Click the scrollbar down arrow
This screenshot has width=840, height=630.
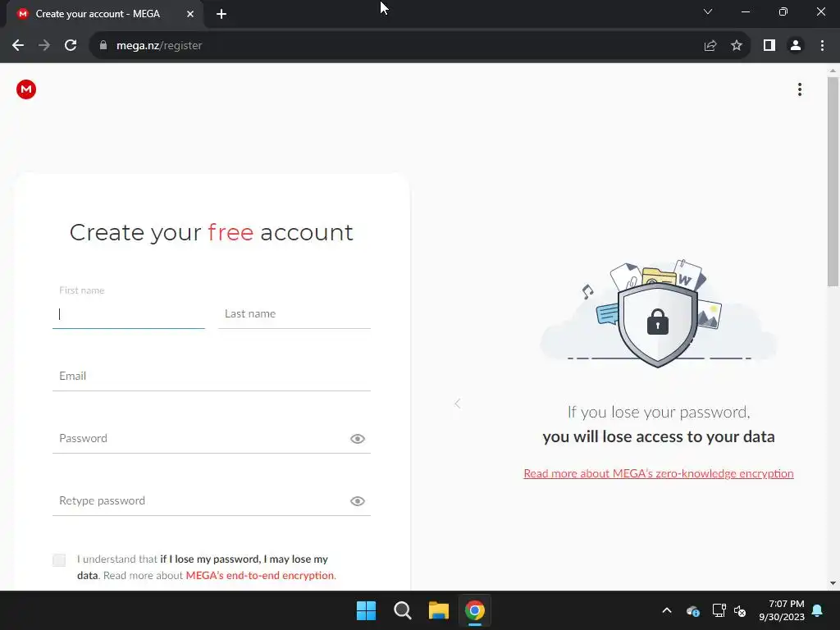click(x=833, y=583)
